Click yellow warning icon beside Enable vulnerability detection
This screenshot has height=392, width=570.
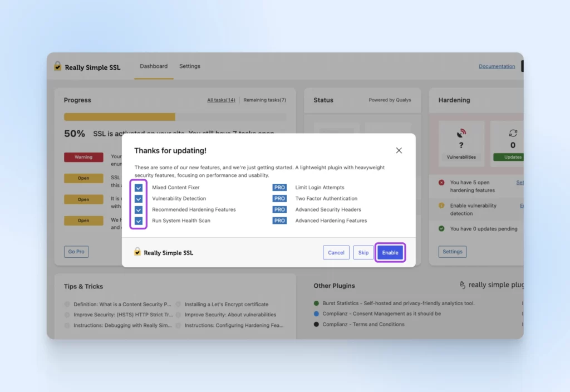pos(441,205)
